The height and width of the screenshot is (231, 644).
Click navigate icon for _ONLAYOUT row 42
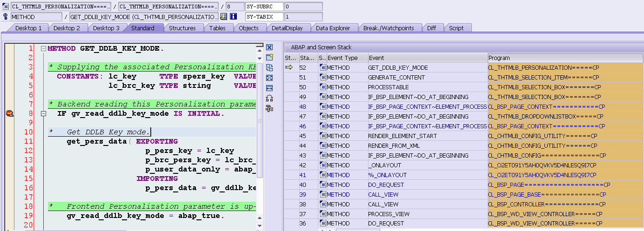pyautogui.click(x=323, y=165)
